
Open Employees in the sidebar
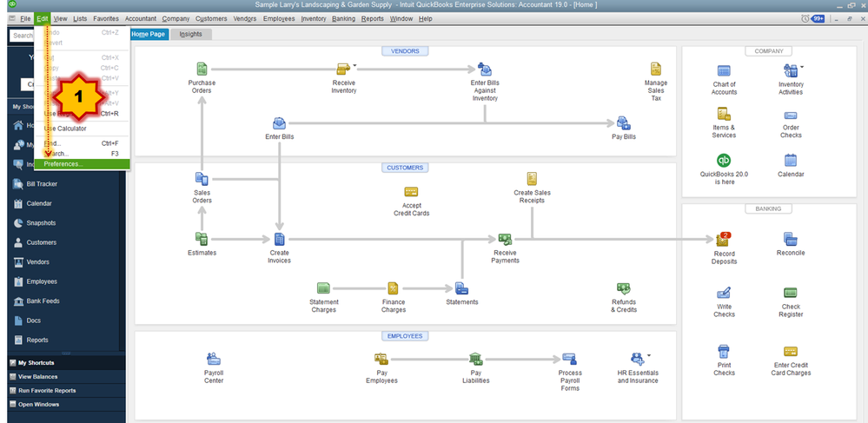42,281
